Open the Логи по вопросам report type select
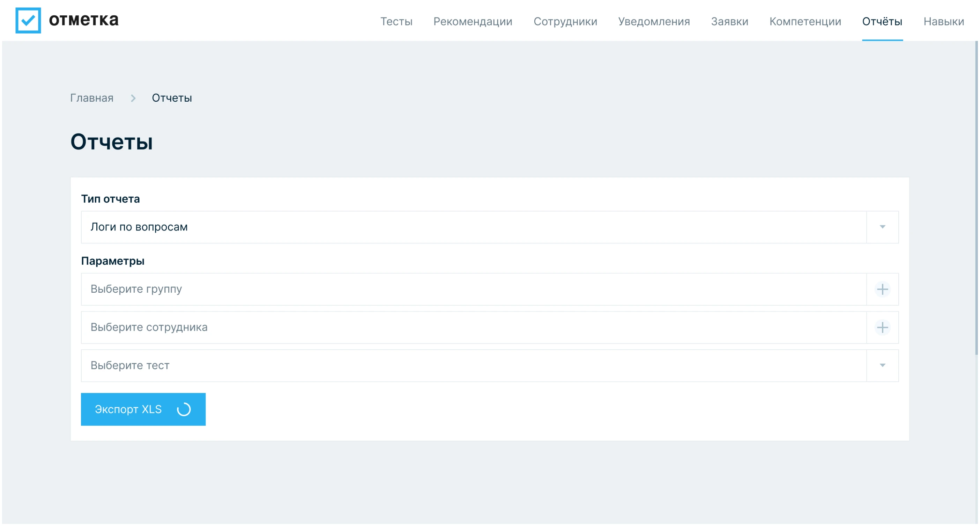Screen dimensions: 980x526 pos(490,227)
